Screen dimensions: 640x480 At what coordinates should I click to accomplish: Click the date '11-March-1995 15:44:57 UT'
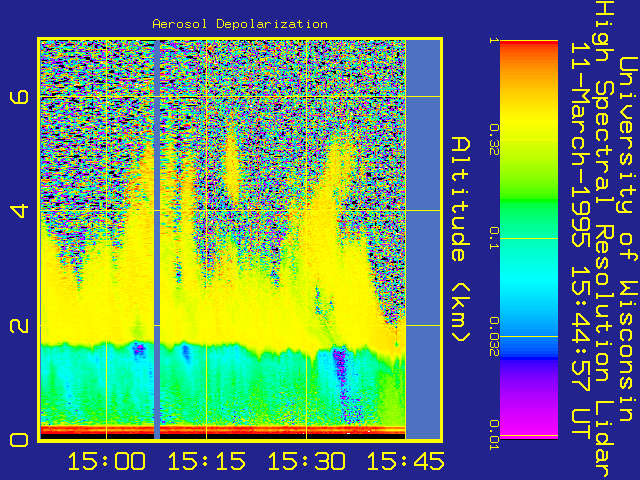click(580, 240)
